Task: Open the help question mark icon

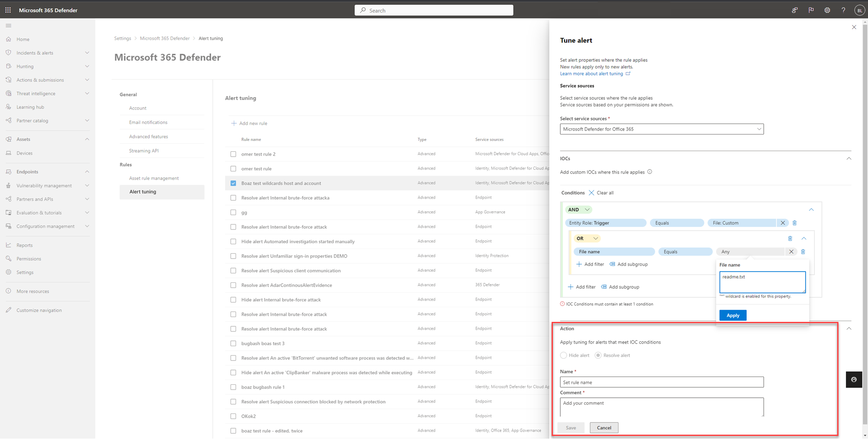Action: [x=843, y=10]
